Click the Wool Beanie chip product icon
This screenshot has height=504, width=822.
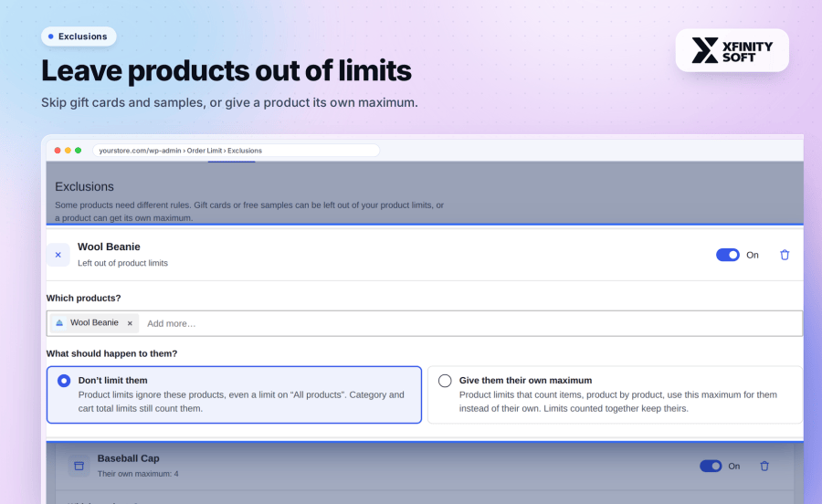(x=59, y=322)
